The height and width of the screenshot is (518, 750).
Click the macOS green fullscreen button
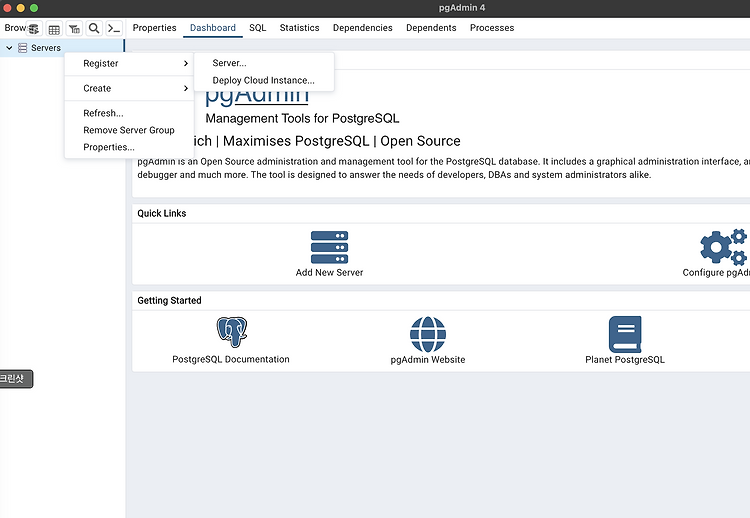tap(34, 8)
